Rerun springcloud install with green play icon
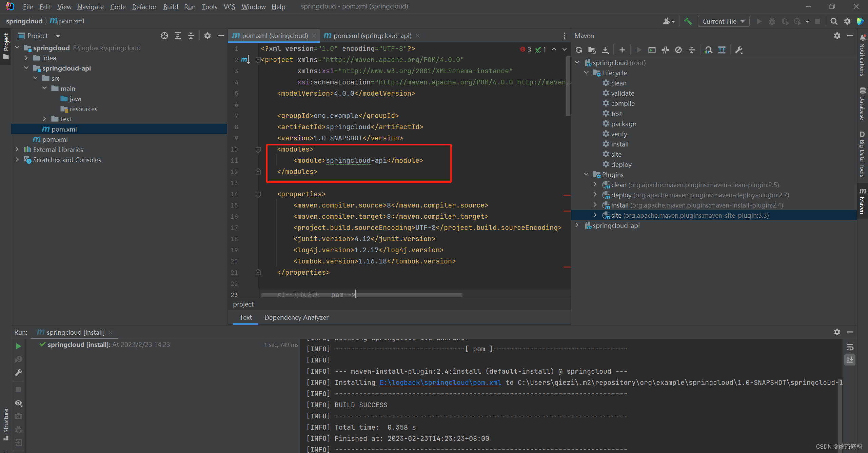Screen dimensions: 868x453 click(x=19, y=346)
